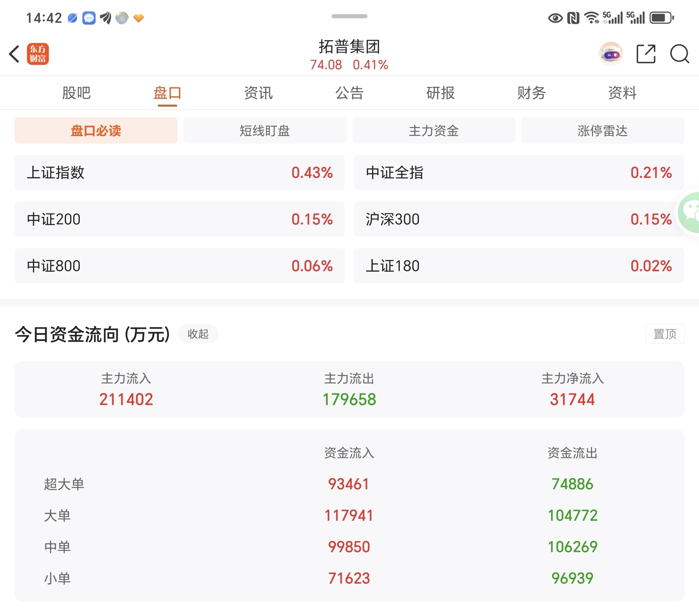
Task: Collapse fund flow section with 收起
Action: tap(198, 334)
